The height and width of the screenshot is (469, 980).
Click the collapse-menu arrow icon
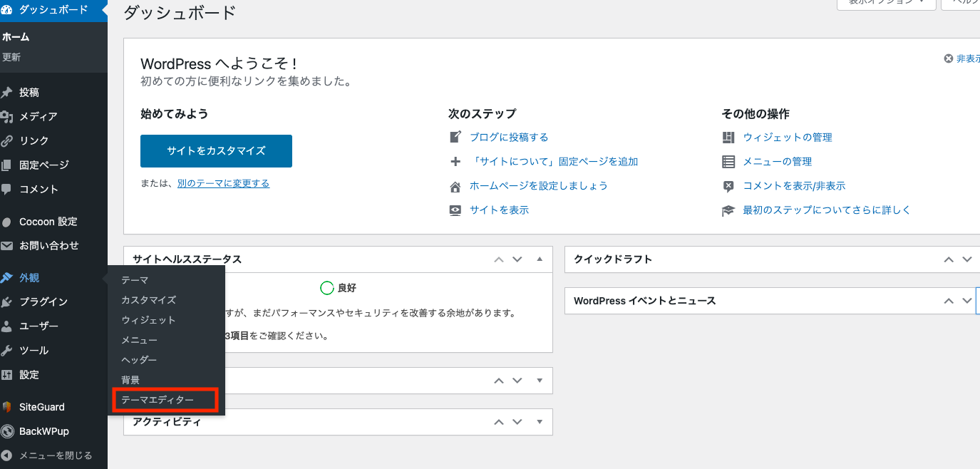pyautogui.click(x=6, y=455)
